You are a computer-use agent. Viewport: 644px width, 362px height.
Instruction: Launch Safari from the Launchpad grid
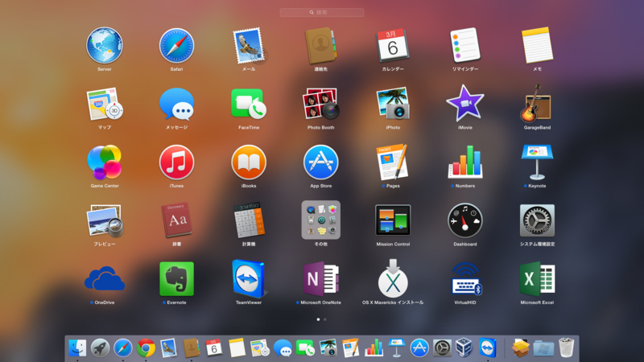tap(176, 46)
